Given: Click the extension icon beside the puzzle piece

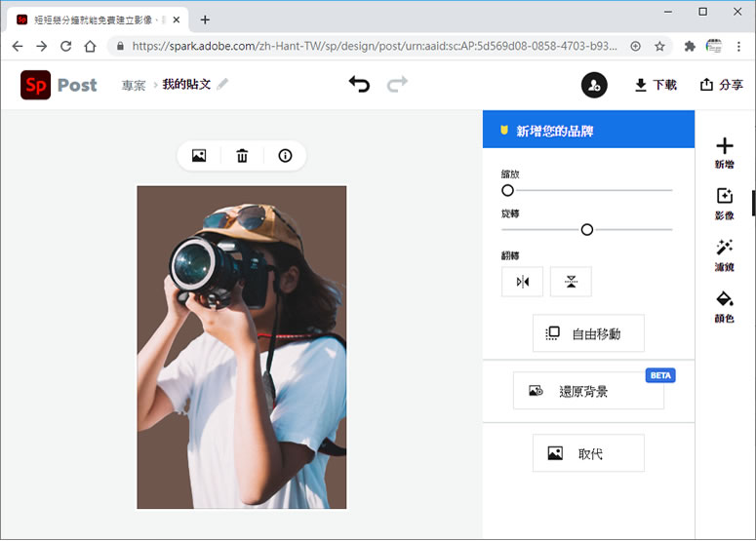Looking at the screenshot, I should 714,46.
